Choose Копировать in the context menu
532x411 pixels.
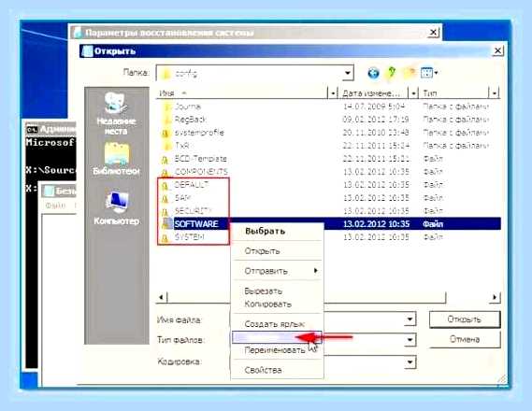click(277, 304)
